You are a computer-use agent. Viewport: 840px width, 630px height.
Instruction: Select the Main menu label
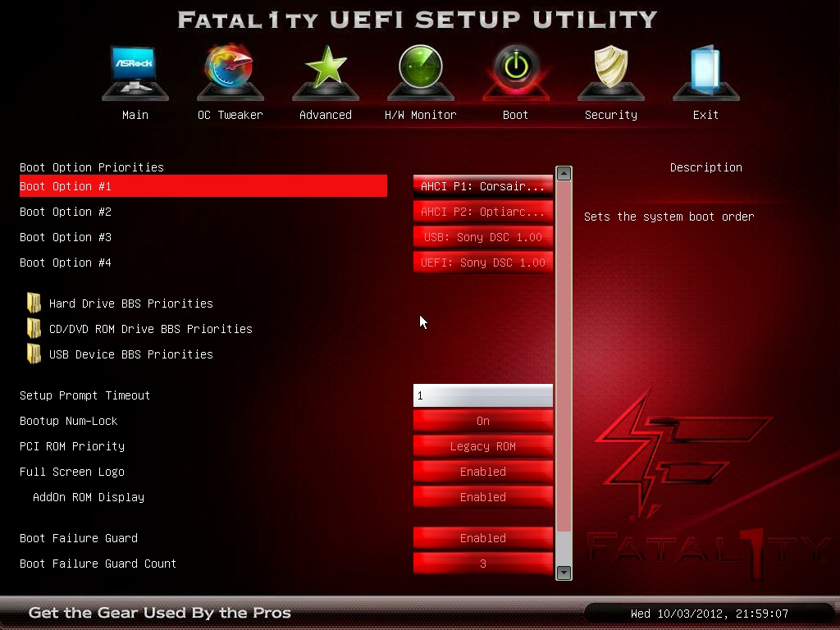[135, 115]
